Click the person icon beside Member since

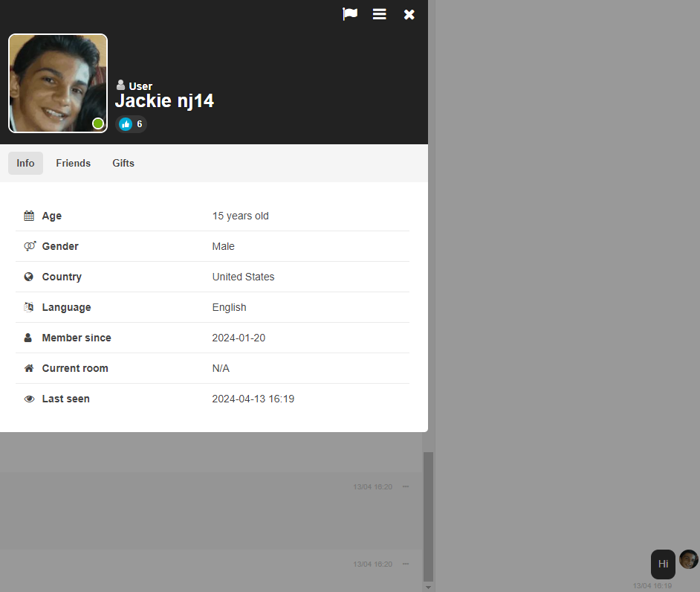[x=29, y=338]
